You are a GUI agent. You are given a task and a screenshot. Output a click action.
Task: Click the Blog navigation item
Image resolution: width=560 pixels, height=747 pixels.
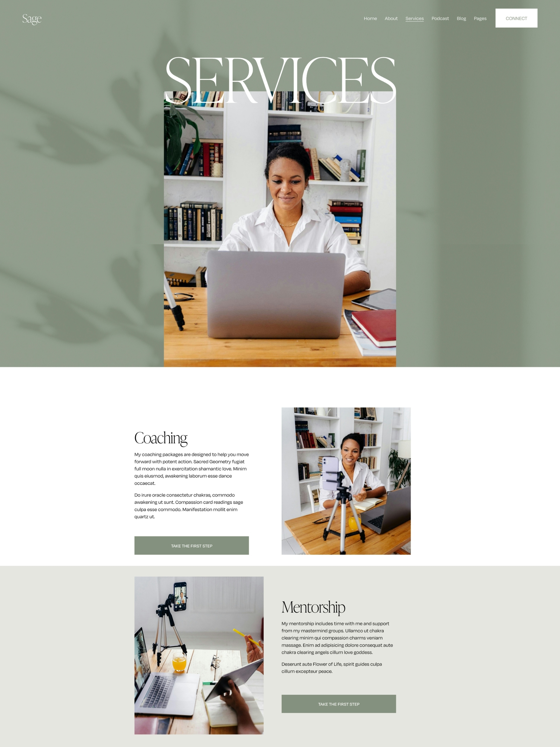(x=462, y=18)
